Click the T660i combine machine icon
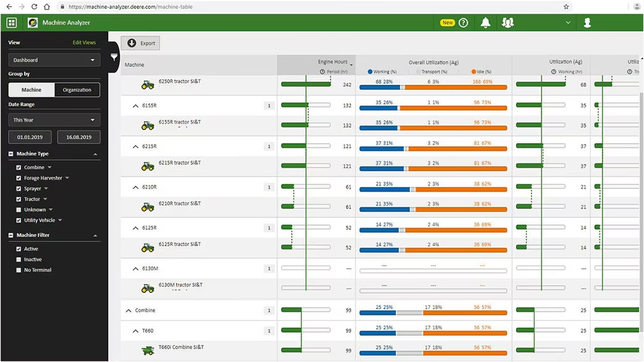Screen dimensions: 644x362 coord(148,350)
